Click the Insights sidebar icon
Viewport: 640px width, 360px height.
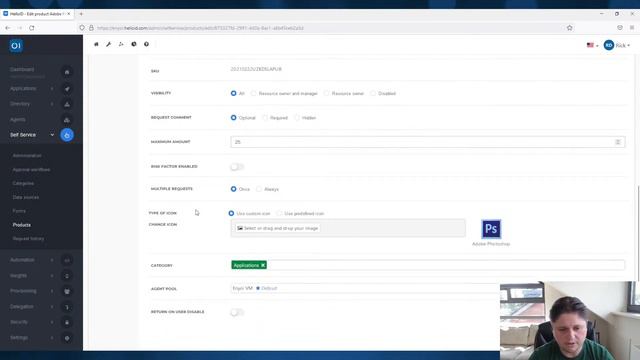click(67, 276)
